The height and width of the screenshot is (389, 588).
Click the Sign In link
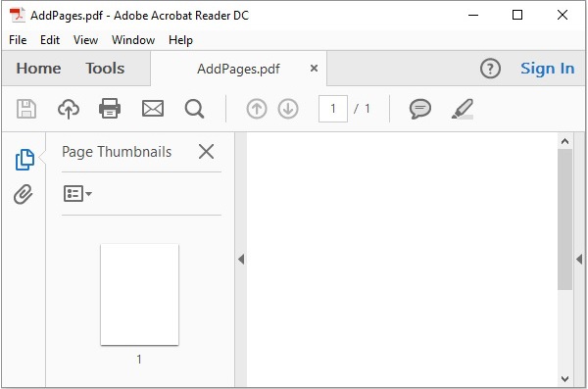tap(547, 69)
